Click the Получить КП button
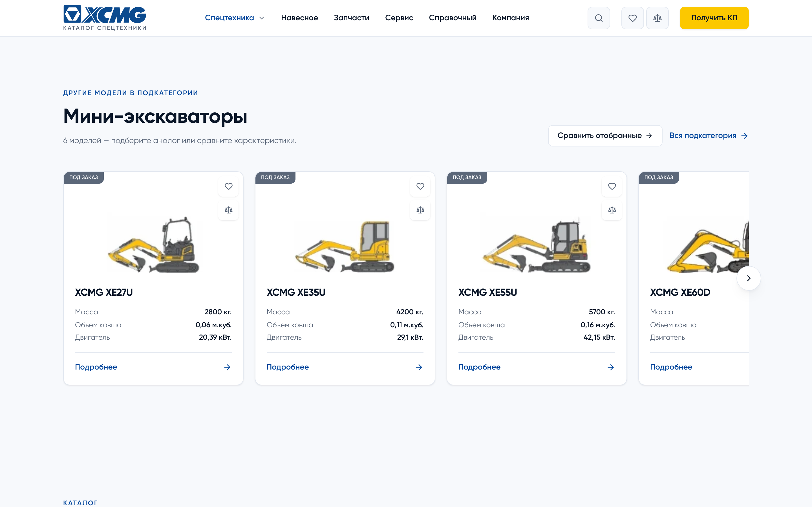The height and width of the screenshot is (507, 812). coord(714,18)
